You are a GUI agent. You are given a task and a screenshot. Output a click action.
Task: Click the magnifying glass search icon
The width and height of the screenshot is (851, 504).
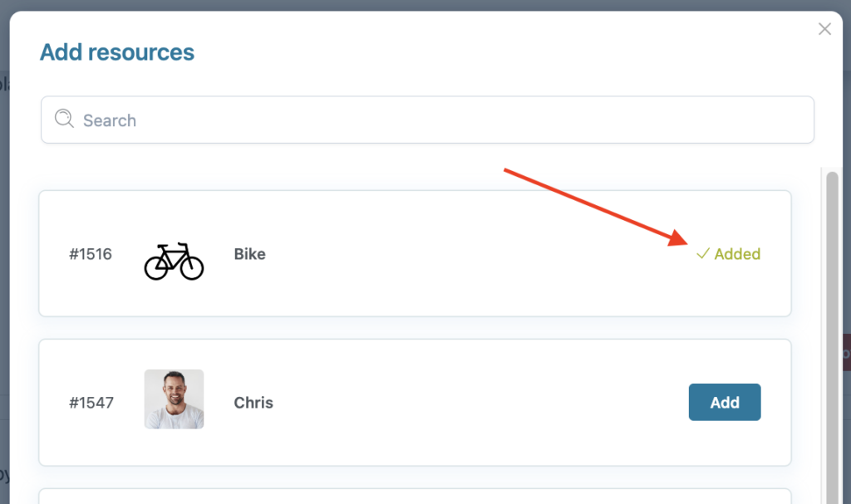click(x=64, y=118)
